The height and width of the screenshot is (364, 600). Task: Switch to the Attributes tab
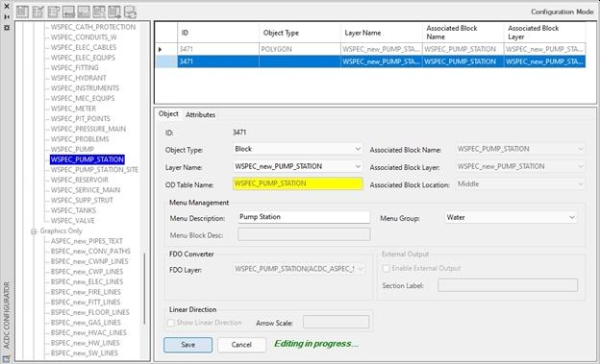201,114
